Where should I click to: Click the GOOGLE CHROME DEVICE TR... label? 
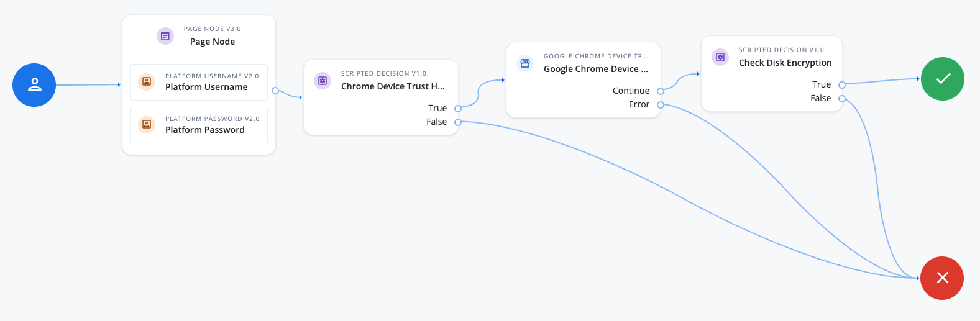595,57
